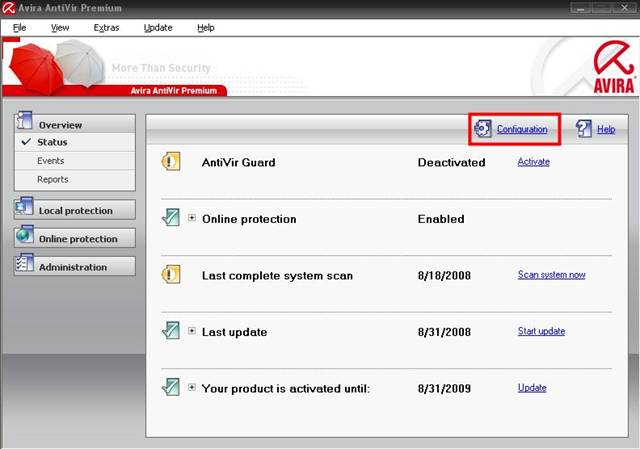Viewport: 640px width, 449px height.
Task: Expand the Last update details
Action: click(193, 331)
